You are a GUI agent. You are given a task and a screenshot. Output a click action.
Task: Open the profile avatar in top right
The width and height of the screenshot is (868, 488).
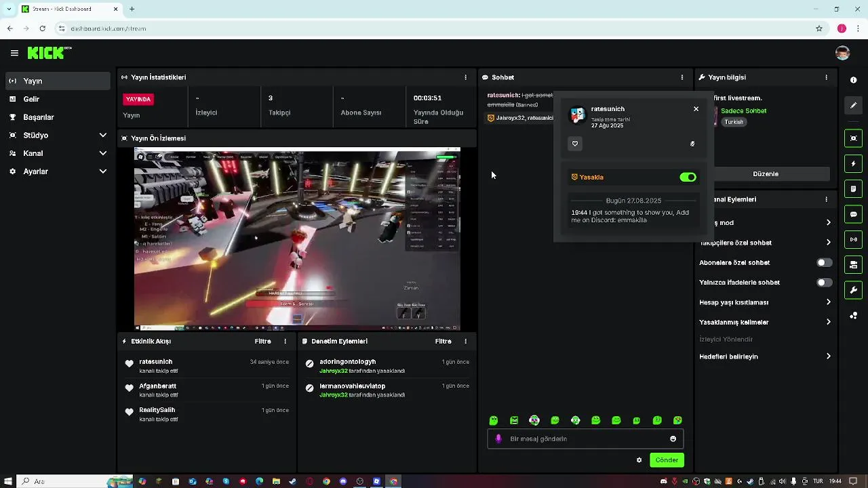pos(842,53)
